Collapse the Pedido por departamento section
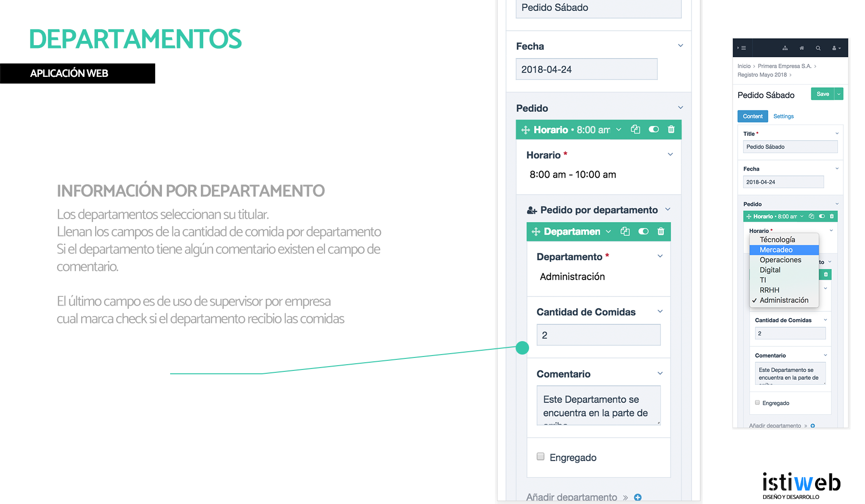This screenshot has height=504, width=865. tap(668, 209)
